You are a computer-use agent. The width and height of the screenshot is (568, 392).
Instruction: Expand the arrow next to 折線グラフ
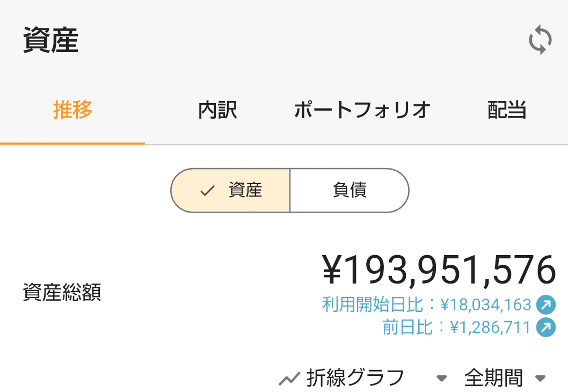pyautogui.click(x=441, y=379)
